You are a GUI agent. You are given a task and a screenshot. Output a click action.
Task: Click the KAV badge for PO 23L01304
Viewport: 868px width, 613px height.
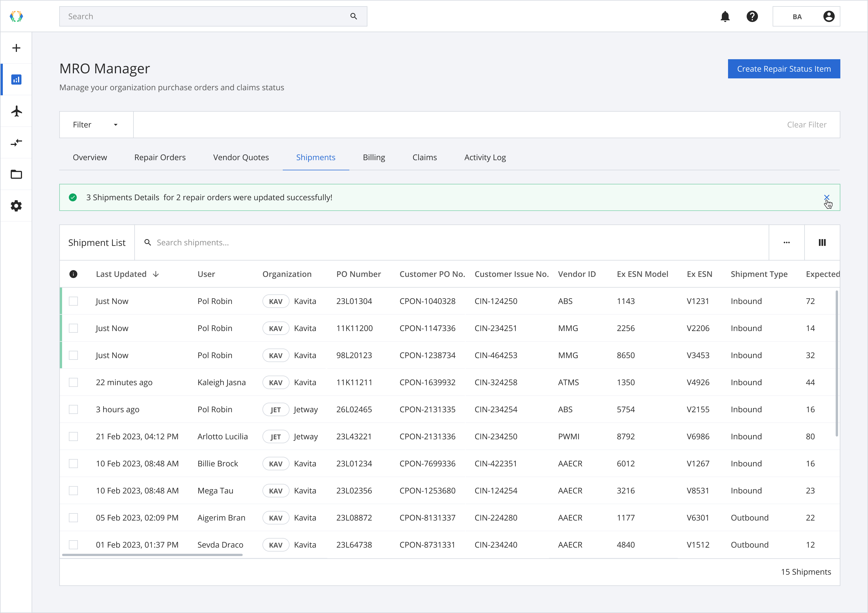point(276,301)
